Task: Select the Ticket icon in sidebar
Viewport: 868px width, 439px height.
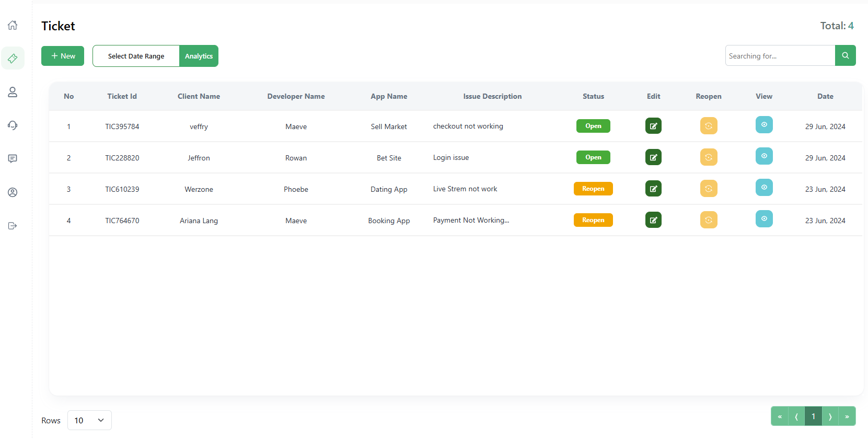Action: click(x=13, y=59)
